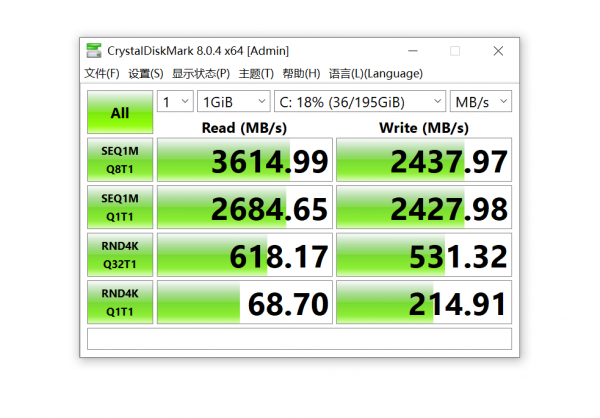The width and height of the screenshot is (600, 418).
Task: Expand the 1GiB test size dropdown
Action: [x=233, y=102]
